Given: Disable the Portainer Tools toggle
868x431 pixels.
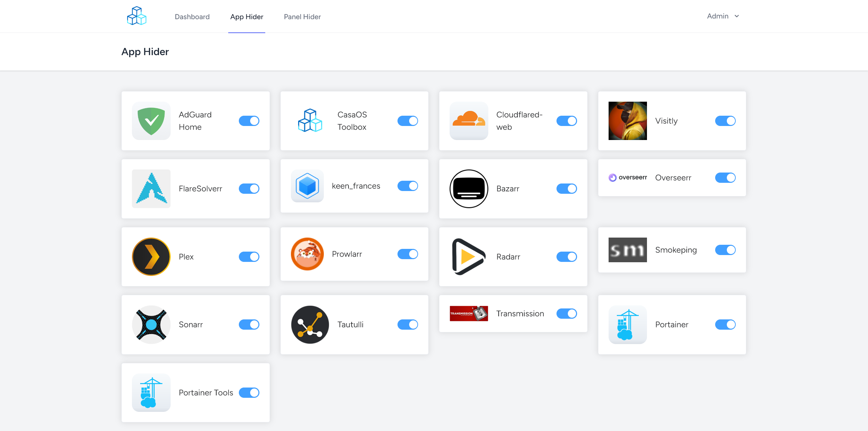Looking at the screenshot, I should pyautogui.click(x=249, y=393).
